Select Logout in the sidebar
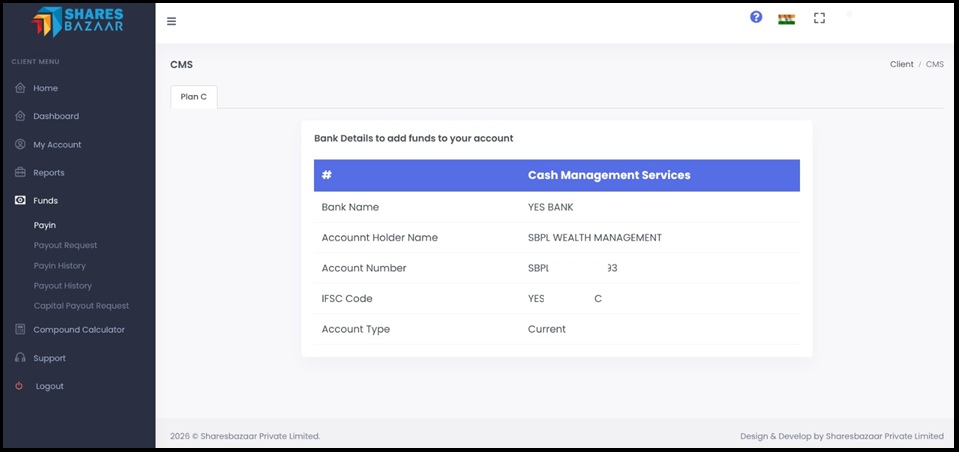 [x=50, y=387]
